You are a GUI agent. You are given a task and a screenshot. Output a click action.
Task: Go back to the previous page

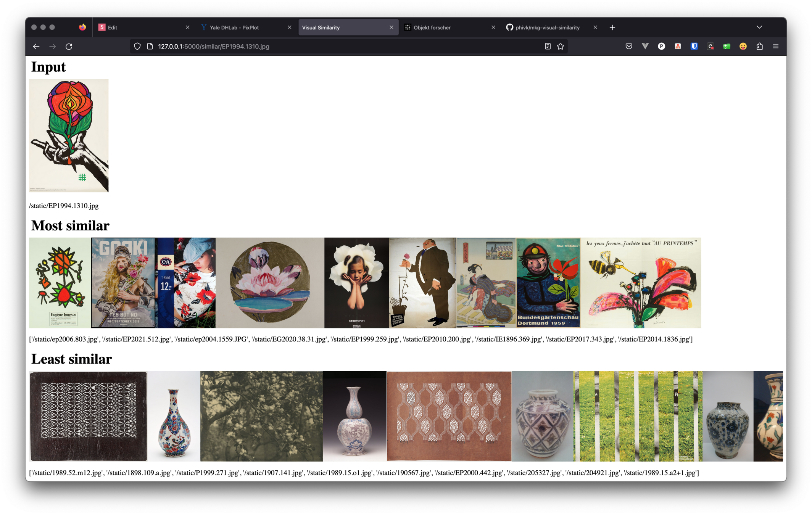click(36, 47)
